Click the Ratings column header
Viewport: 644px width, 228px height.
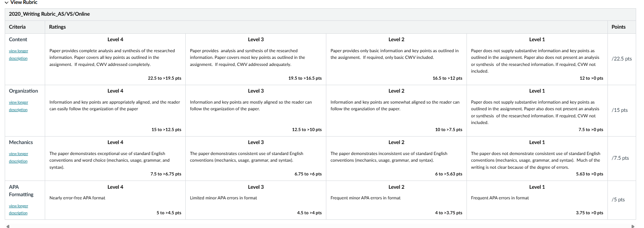pos(57,27)
